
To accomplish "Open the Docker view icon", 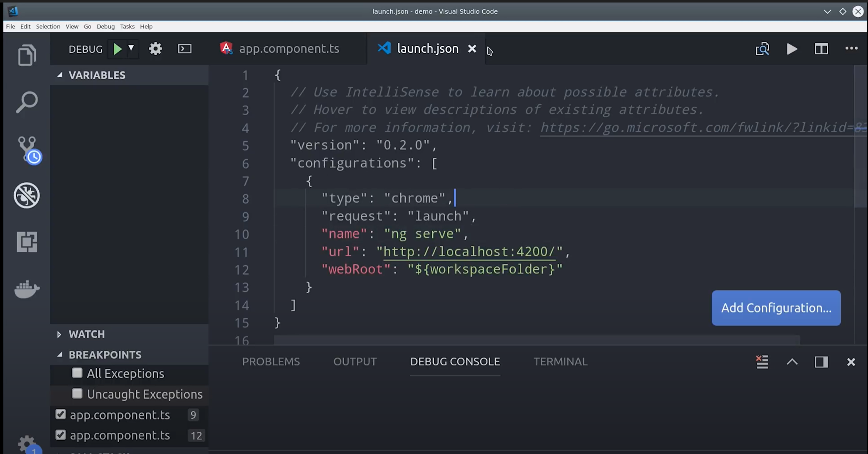I will pyautogui.click(x=27, y=289).
